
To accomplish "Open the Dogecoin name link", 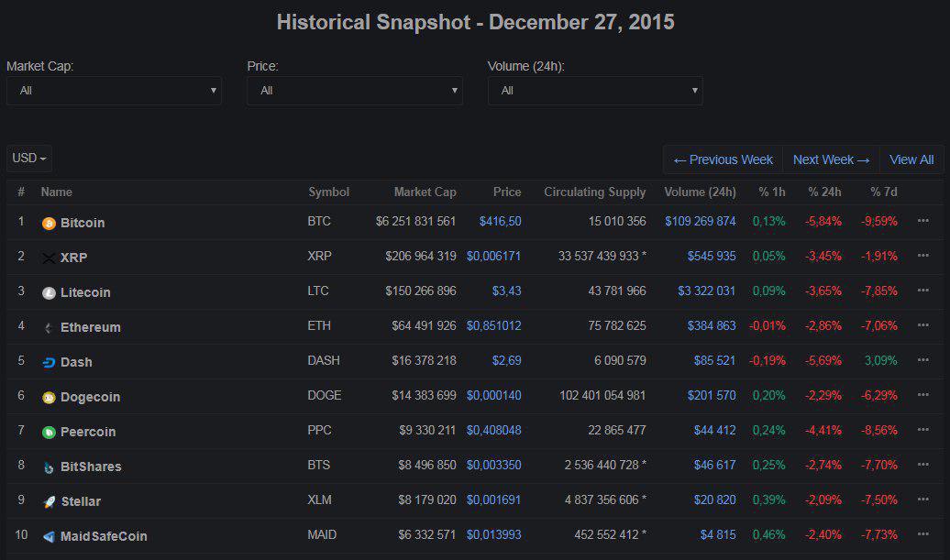I will 90,397.
